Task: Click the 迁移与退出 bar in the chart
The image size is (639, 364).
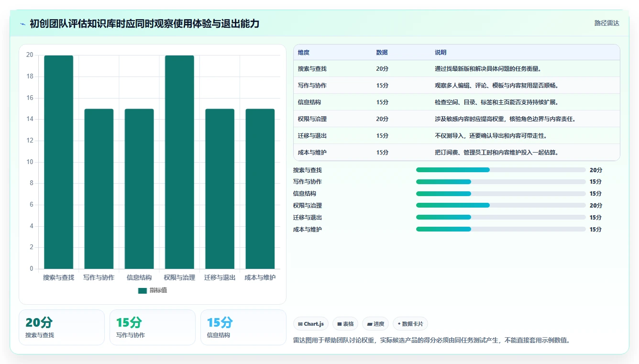Action: (x=220, y=189)
